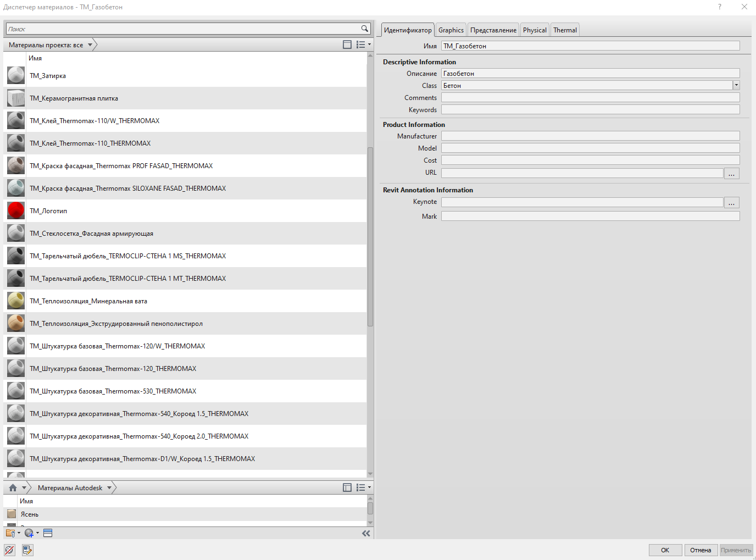Image resolution: width=756 pixels, height=560 pixels.
Task: Select the red ТМ_Логотип material thumbnail
Action: 16,210
